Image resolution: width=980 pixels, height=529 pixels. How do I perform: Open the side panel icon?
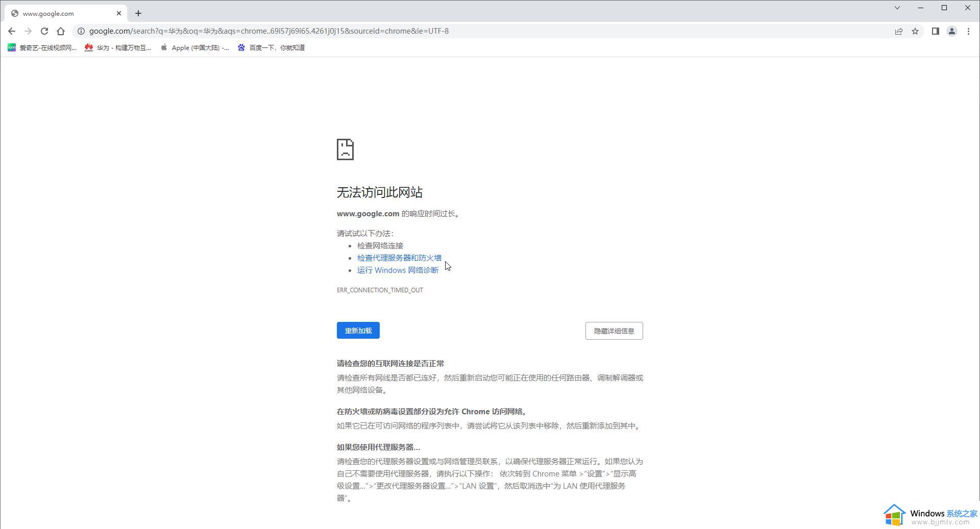935,31
